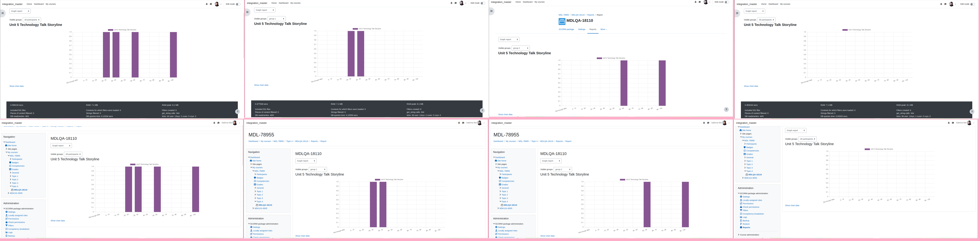
Task: Click Locally assigned roles user icon, MDLQA-18110 All participants page
Action: (6, 215)
